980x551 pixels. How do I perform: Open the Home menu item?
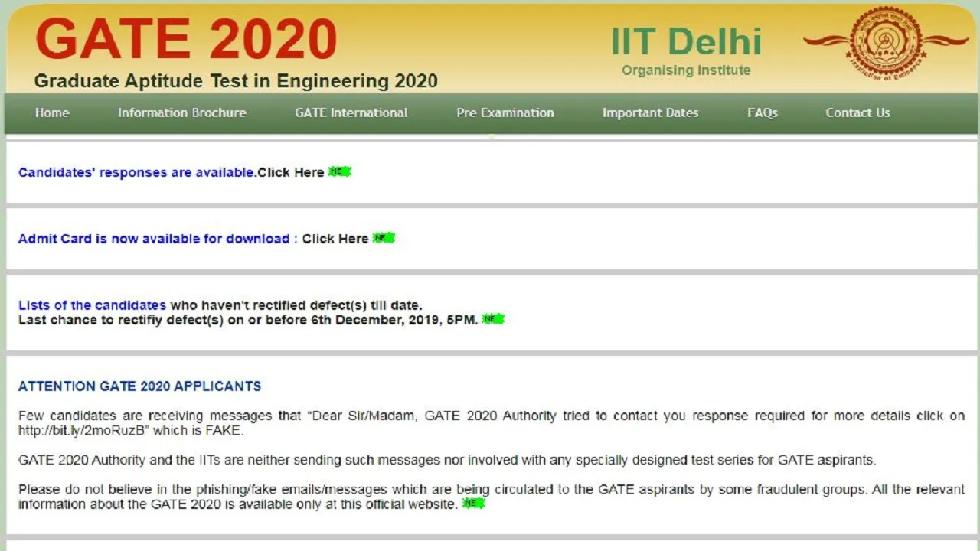(x=52, y=112)
